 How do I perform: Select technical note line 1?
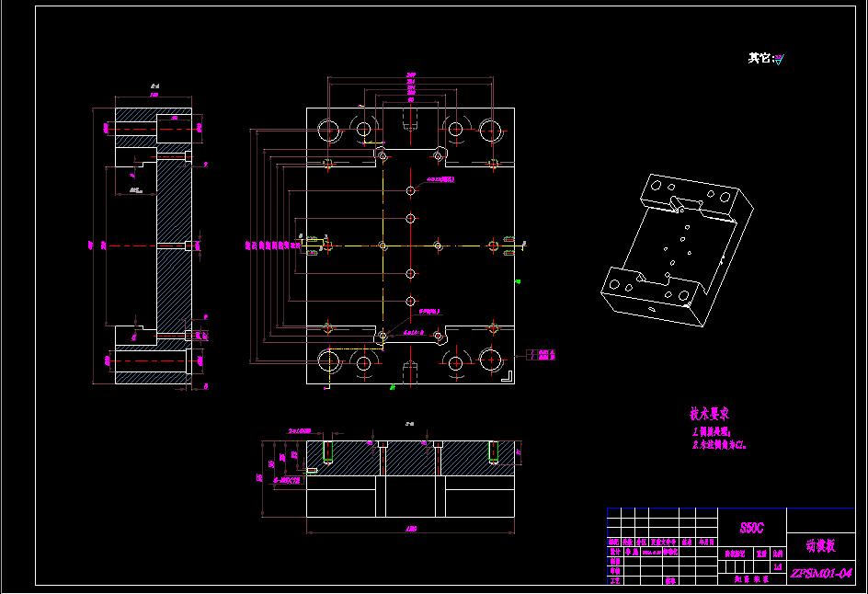pyautogui.click(x=712, y=432)
